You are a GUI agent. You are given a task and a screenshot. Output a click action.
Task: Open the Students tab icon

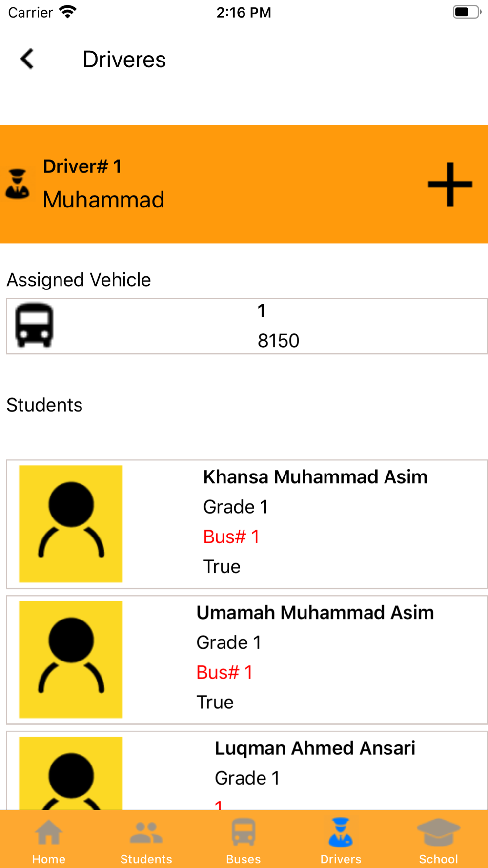(146, 833)
